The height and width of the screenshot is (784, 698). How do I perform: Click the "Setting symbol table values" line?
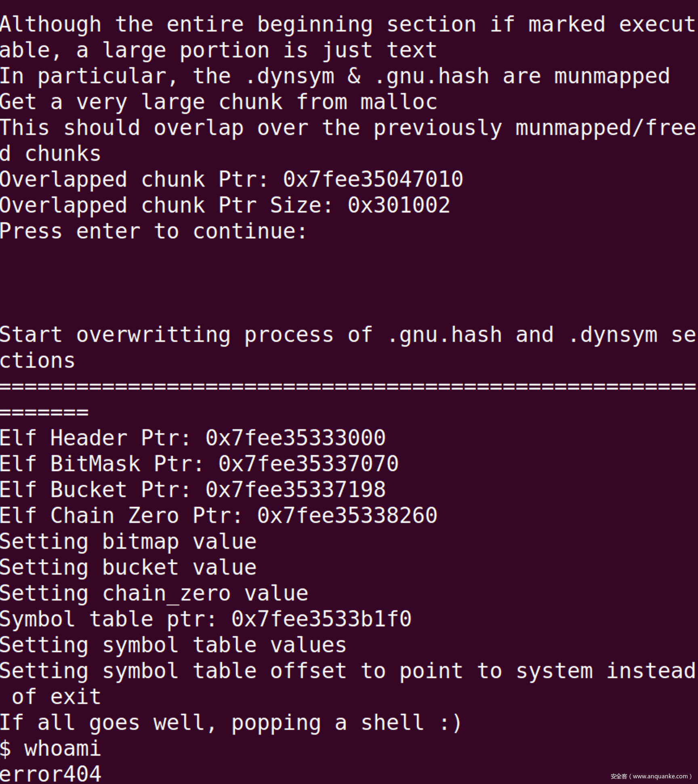(x=173, y=645)
